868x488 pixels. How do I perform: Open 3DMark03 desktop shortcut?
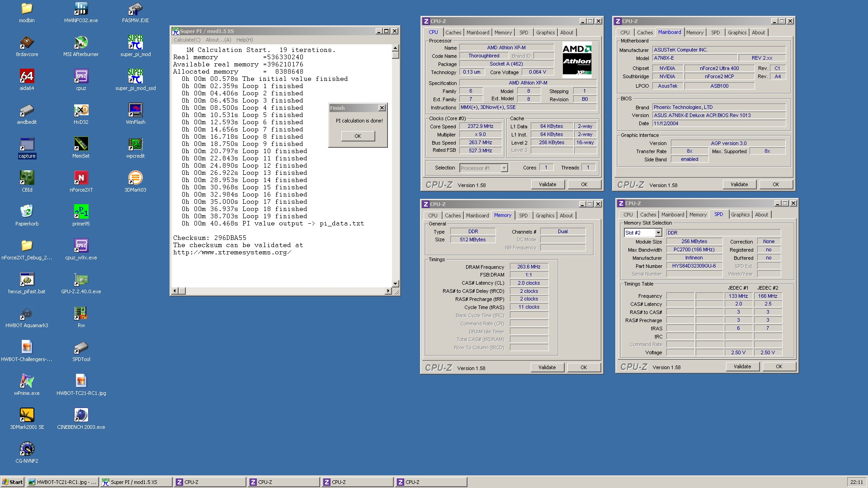click(135, 182)
